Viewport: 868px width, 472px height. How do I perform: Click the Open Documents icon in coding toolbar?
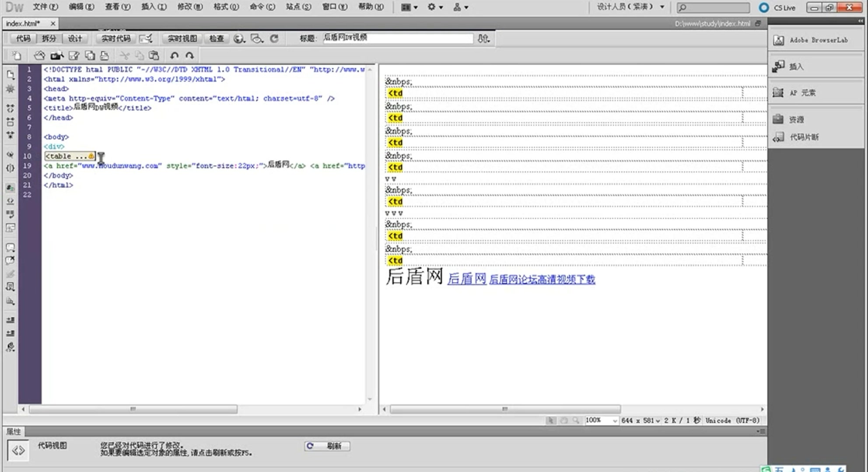coord(10,75)
